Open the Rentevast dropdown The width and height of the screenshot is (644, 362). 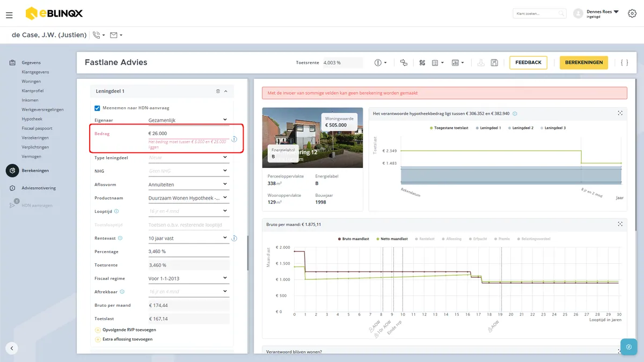(x=188, y=238)
